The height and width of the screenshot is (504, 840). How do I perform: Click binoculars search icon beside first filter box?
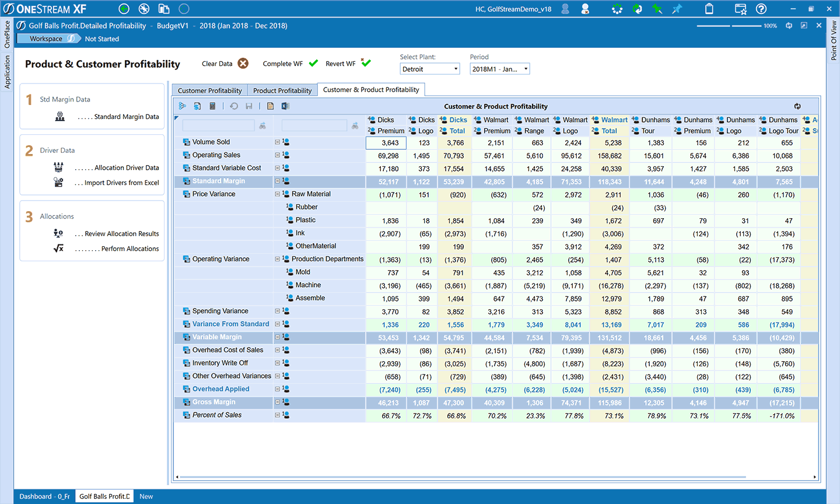(262, 126)
